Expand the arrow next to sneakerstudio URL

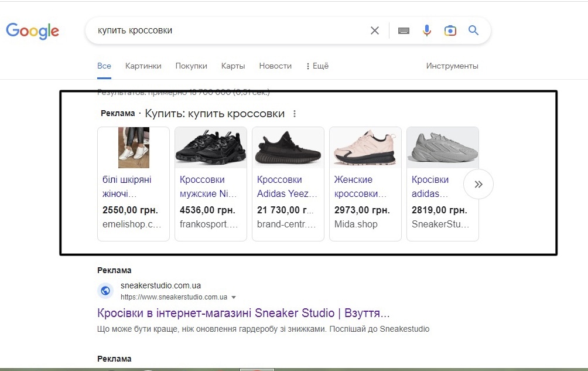[x=234, y=298]
